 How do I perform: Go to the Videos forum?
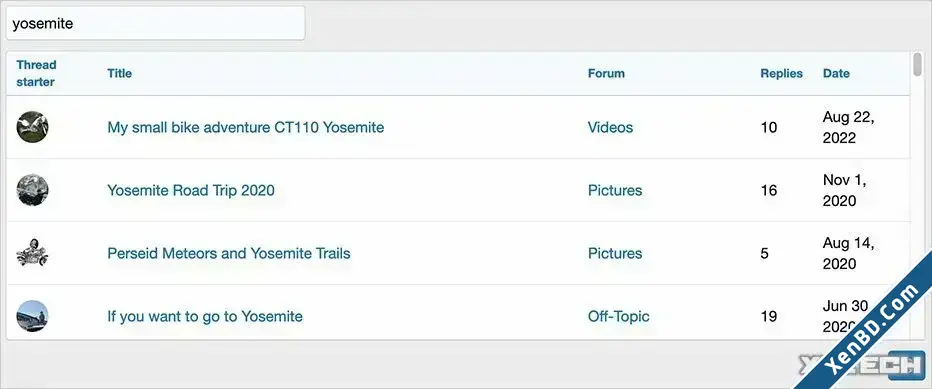610,127
